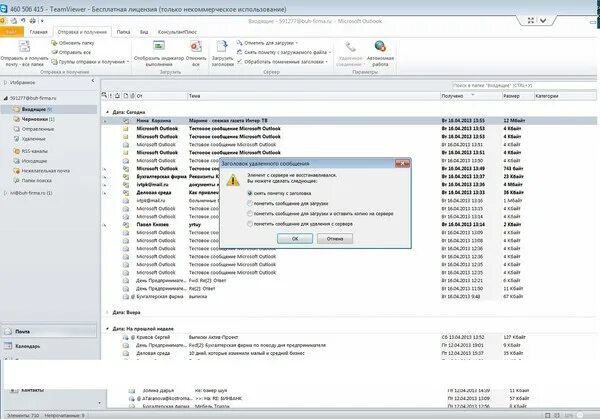Viewport: 600px width, 420px height.
Task: Click envelope icon of Павел Князев message
Action: [126, 225]
